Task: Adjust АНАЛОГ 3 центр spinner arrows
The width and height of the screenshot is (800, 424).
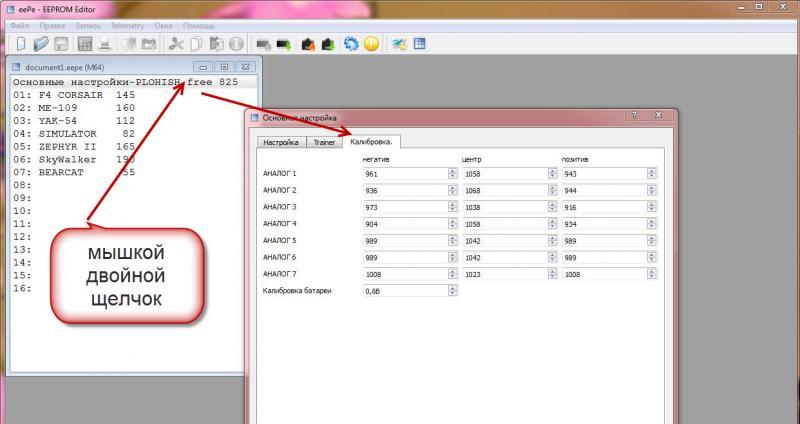Action: coord(552,206)
